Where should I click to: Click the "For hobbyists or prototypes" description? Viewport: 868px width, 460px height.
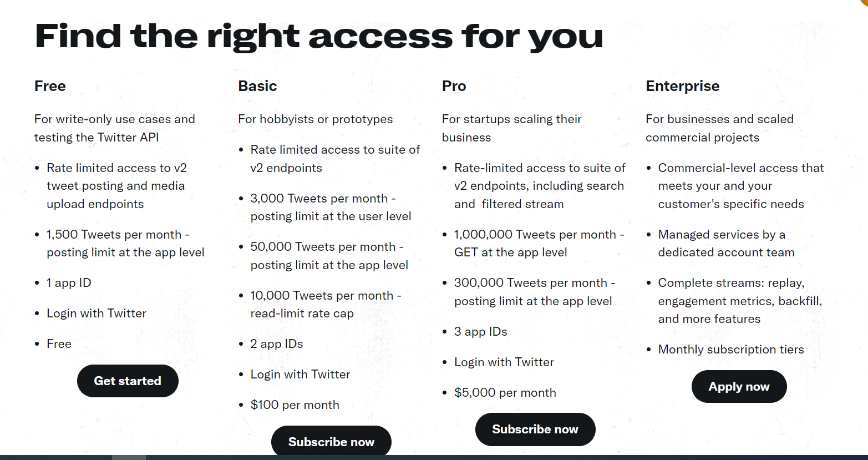point(315,119)
